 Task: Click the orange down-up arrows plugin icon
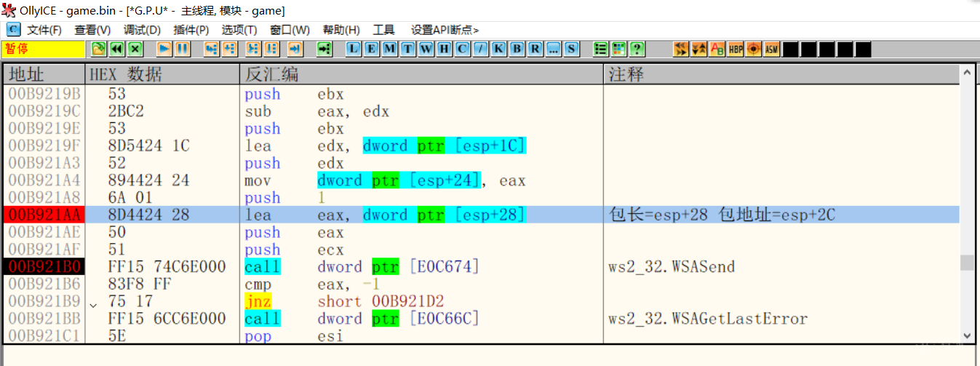point(699,49)
